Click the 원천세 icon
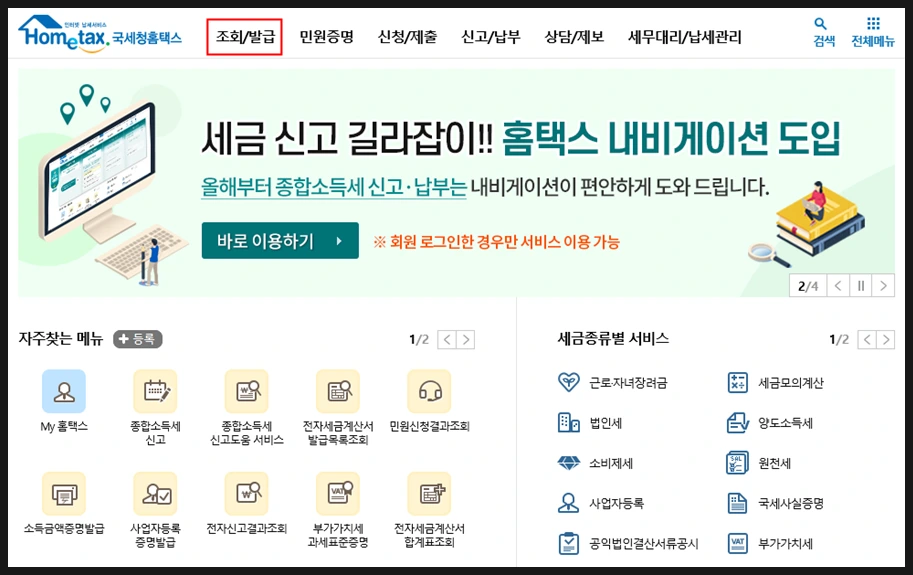 [x=738, y=463]
